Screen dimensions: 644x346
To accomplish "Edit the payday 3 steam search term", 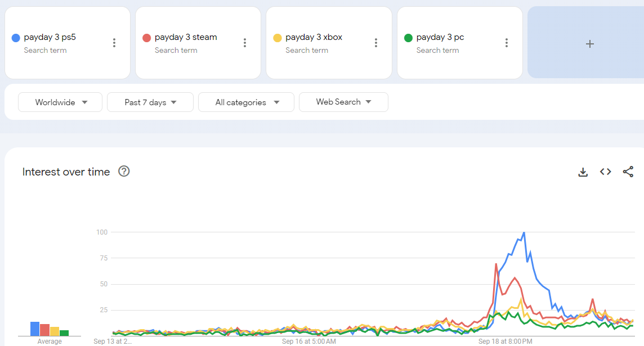I will [x=186, y=37].
